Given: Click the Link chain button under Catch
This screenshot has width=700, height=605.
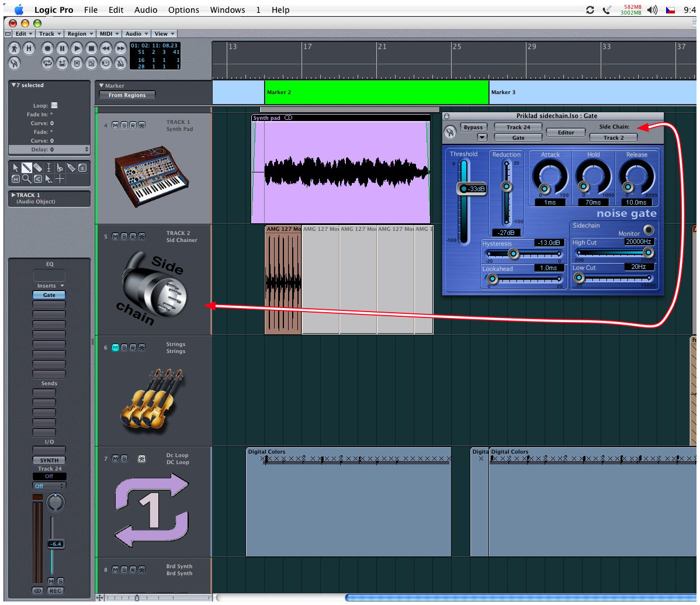Looking at the screenshot, I should pos(14,63).
